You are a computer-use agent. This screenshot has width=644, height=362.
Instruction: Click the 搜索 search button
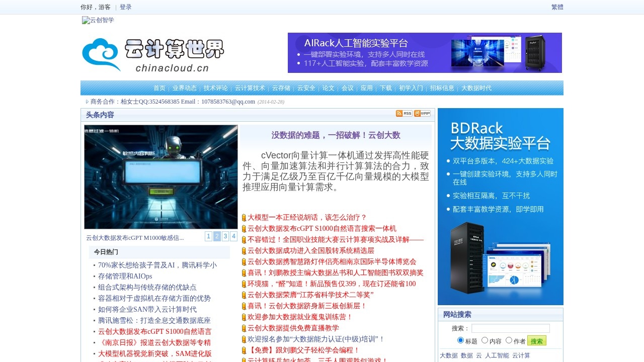point(536,340)
